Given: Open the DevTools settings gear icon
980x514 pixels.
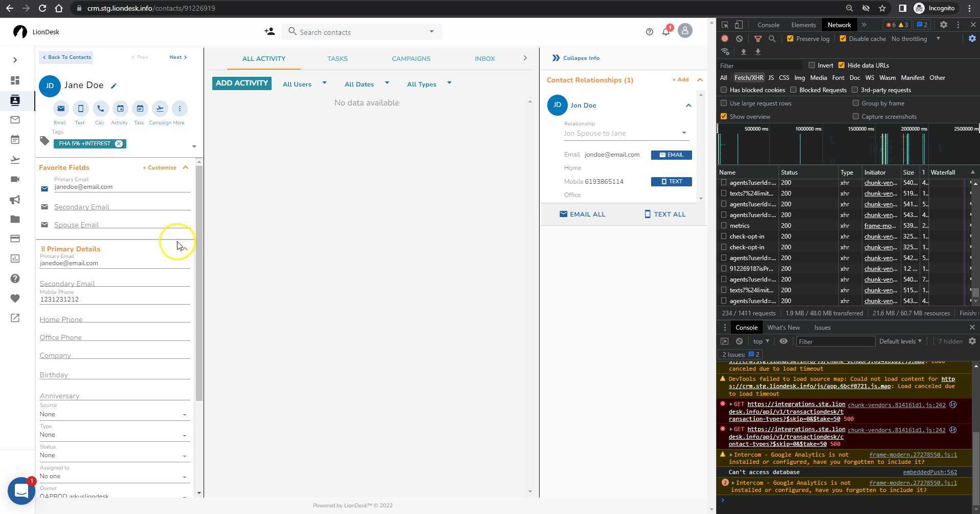Looking at the screenshot, I should coord(971,38).
